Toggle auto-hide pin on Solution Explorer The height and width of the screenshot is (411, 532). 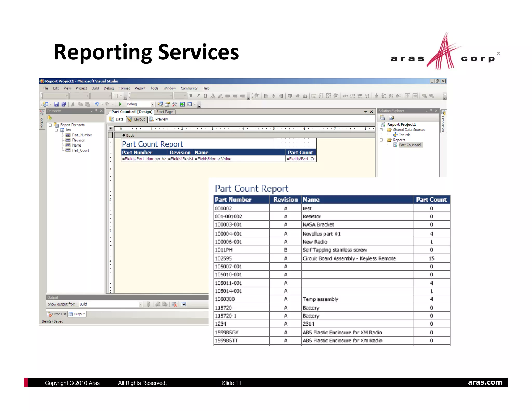(431, 111)
